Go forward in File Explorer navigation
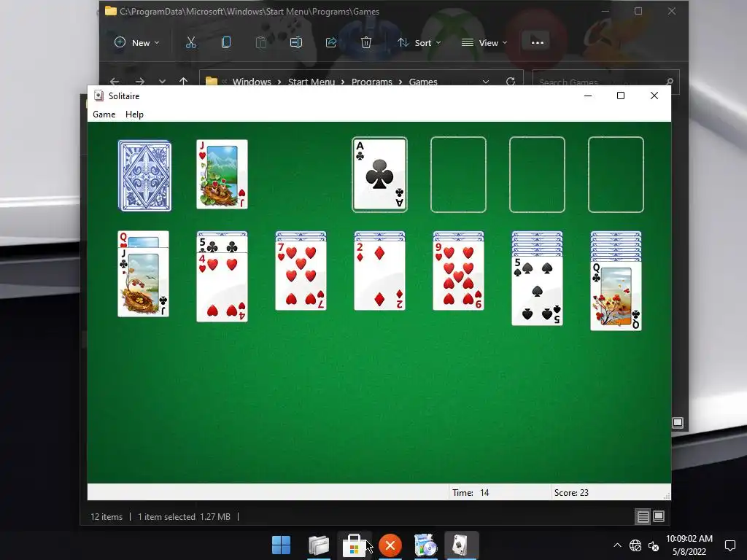The width and height of the screenshot is (747, 560). click(x=139, y=82)
